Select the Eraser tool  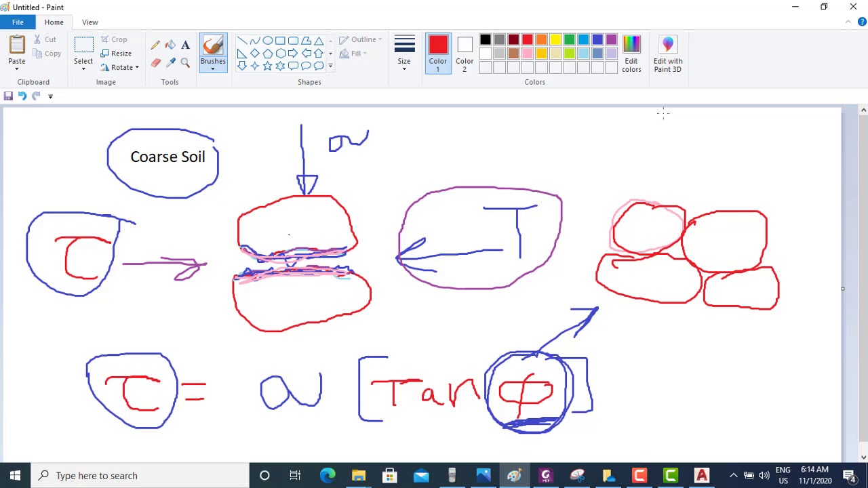tap(155, 63)
